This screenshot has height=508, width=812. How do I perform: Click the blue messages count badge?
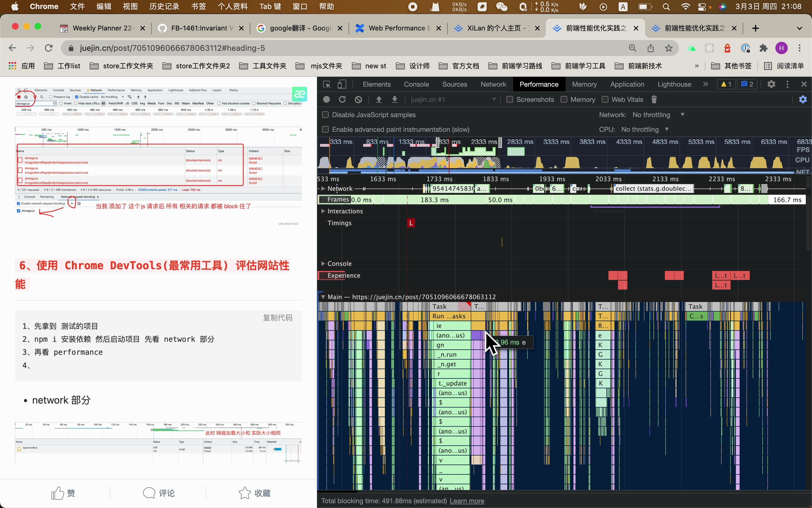[747, 84]
